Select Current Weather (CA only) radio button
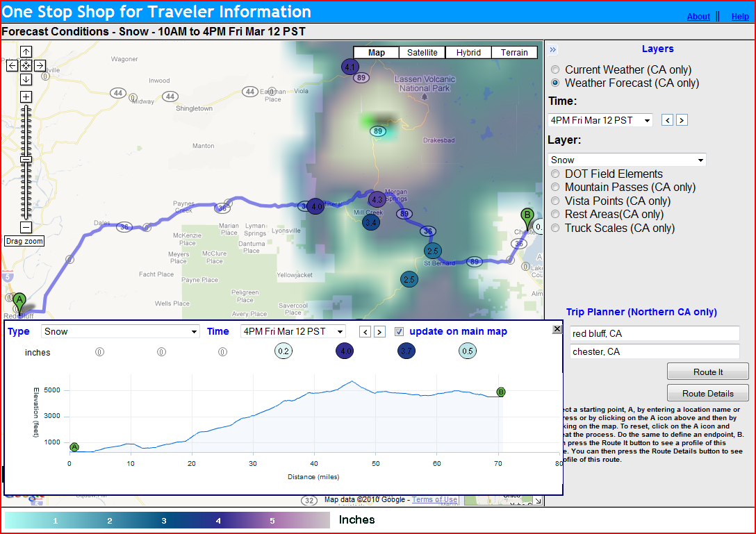756x534 pixels. click(x=555, y=70)
